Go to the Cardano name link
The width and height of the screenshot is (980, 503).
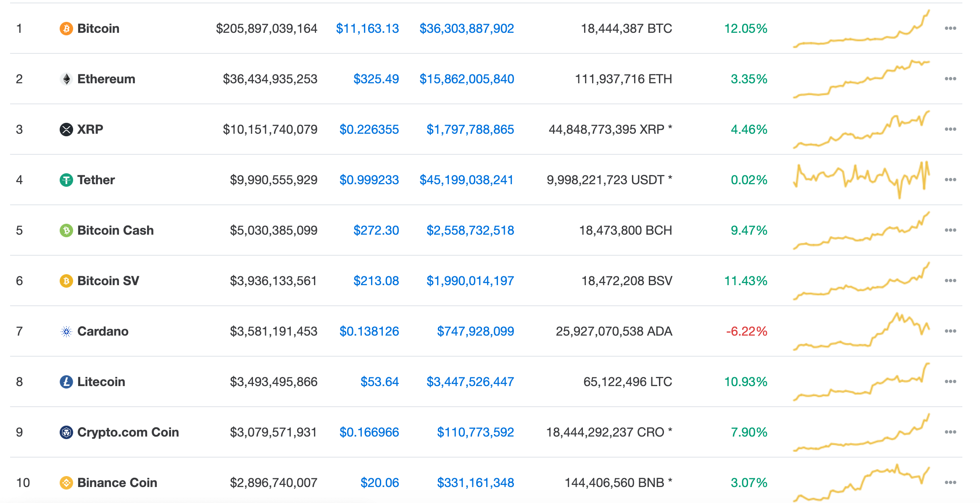[x=103, y=331]
